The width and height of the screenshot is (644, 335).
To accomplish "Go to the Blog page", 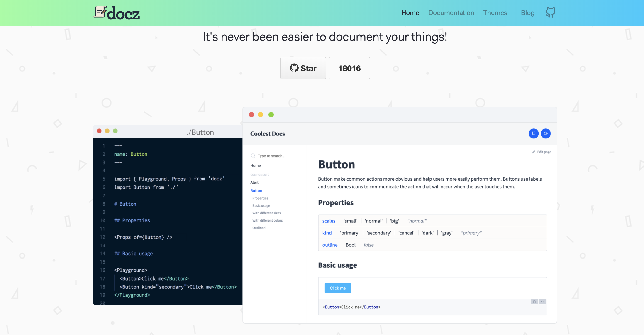I will [527, 13].
